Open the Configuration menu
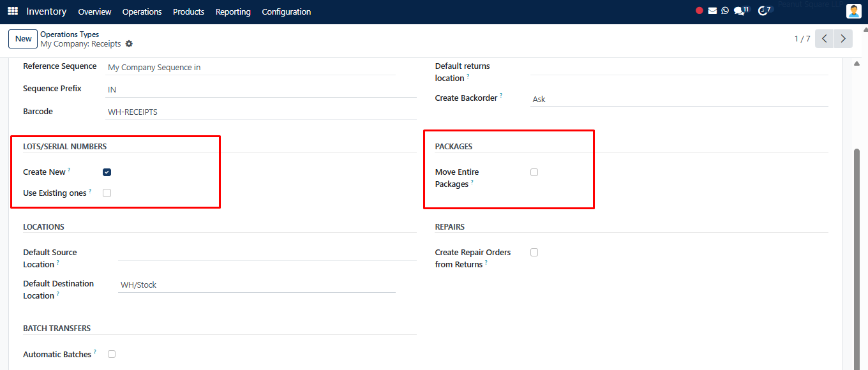Viewport: 868px width, 370px height. click(287, 11)
